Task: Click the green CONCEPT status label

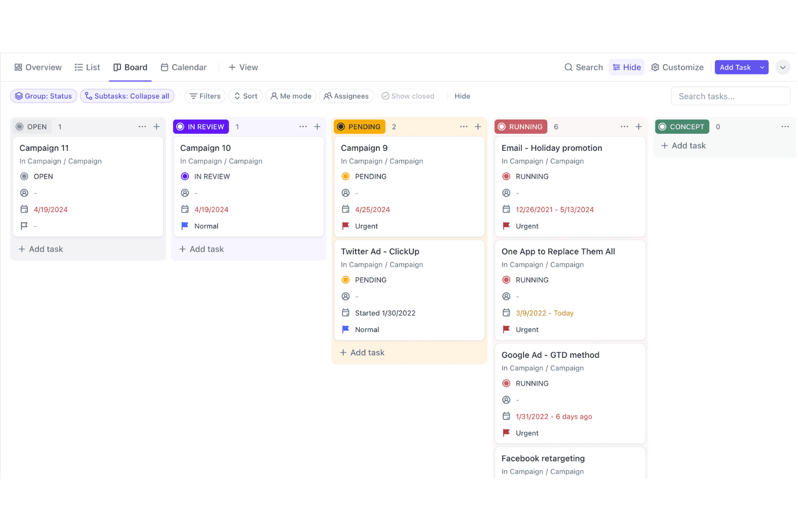Action: [x=682, y=127]
